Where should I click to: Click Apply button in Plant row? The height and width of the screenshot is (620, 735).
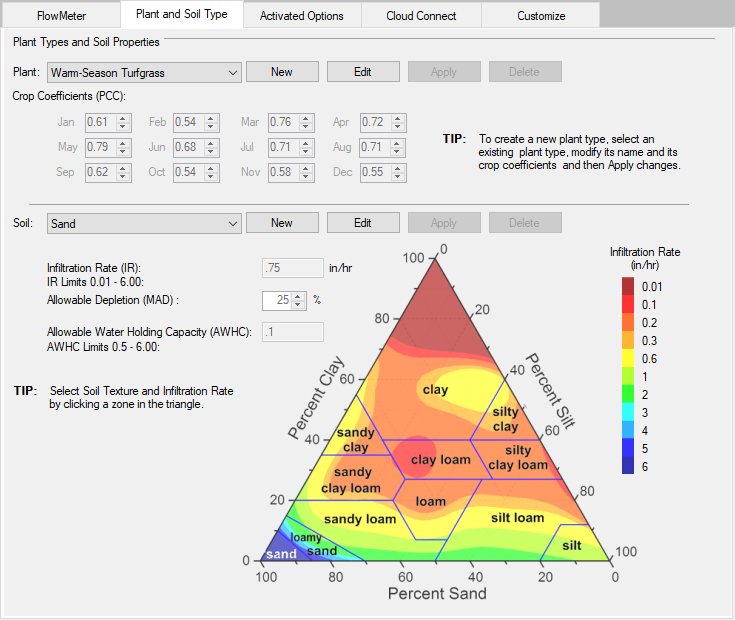pyautogui.click(x=444, y=72)
